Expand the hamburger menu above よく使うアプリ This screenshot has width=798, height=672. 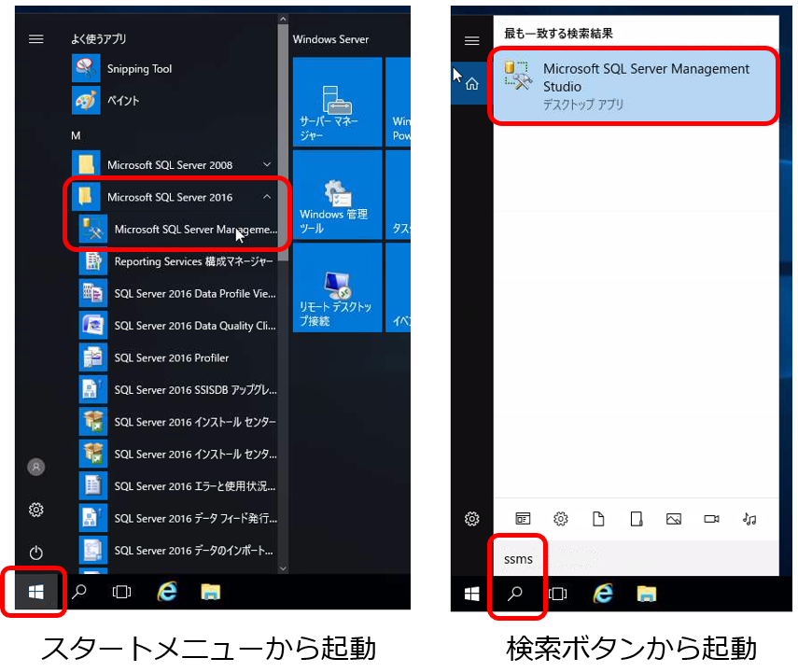[x=36, y=39]
